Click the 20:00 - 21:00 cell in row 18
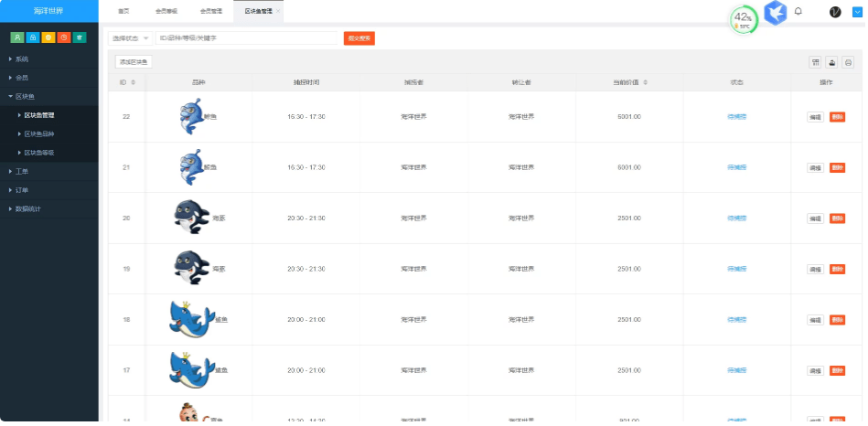Screen dimensions: 868x426 (x=306, y=320)
